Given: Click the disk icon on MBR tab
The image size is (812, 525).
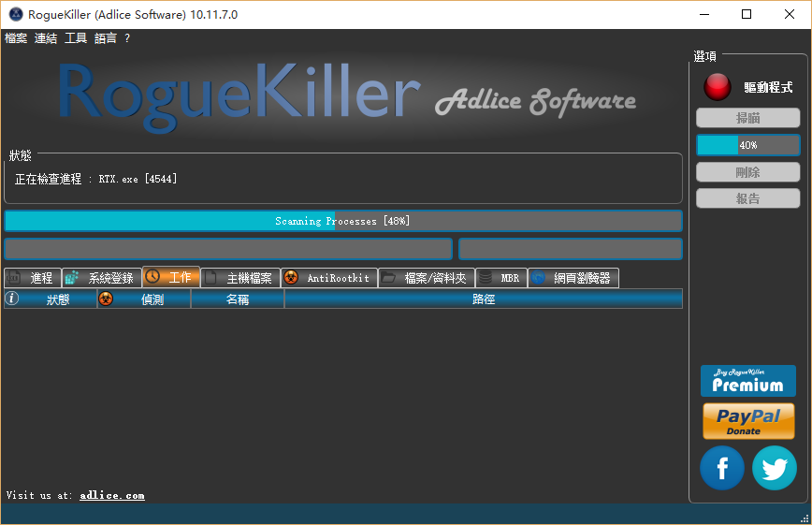Looking at the screenshot, I should pos(486,277).
